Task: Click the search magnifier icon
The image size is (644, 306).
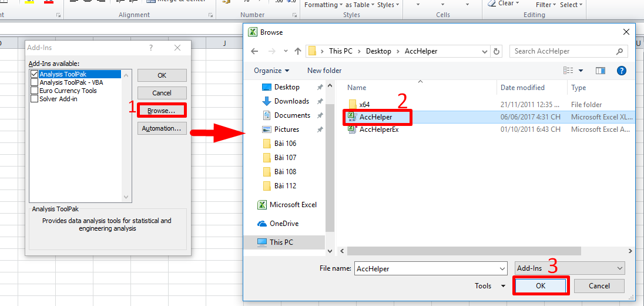Action: (619, 51)
